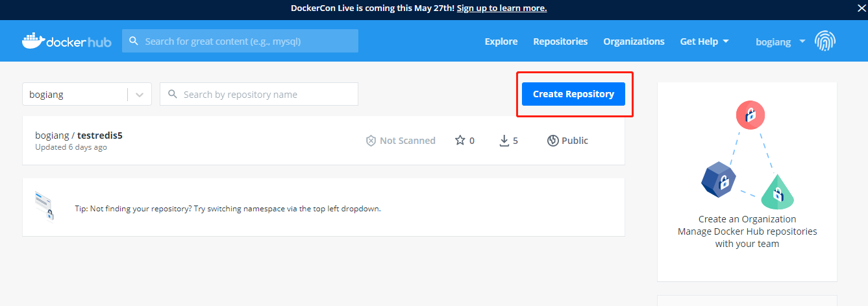Click the Public globe icon
The height and width of the screenshot is (306, 868).
pos(553,141)
